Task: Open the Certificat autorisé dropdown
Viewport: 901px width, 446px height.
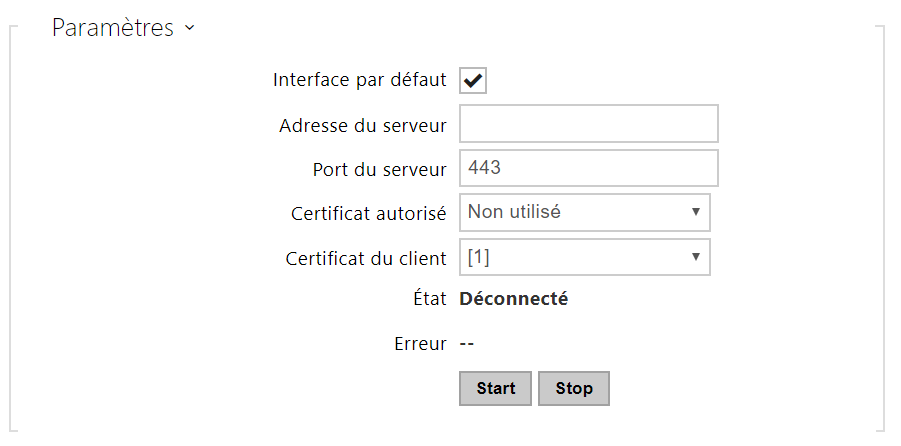Action: pyautogui.click(x=584, y=212)
